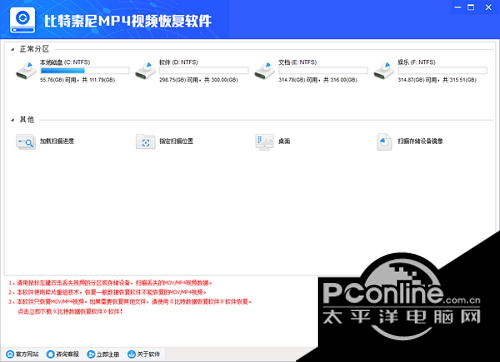
Task: Click the label "软件 (D: NTFS)"
Action: (x=179, y=62)
